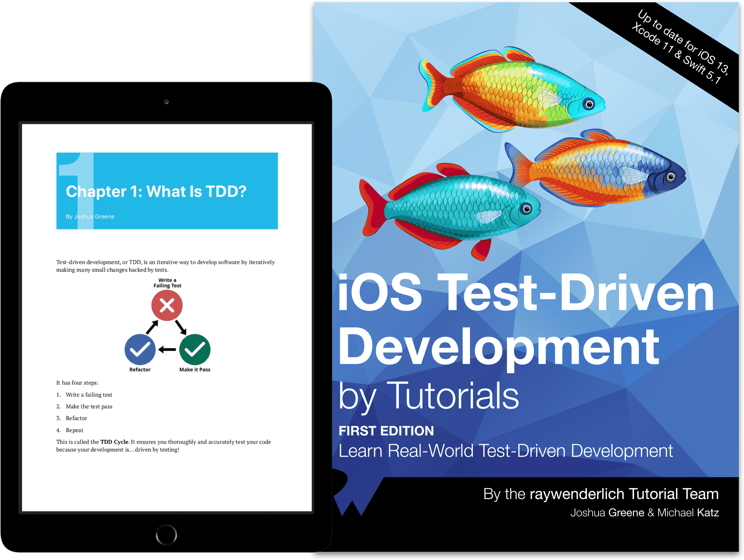Click the iPad front camera dot
The width and height of the screenshot is (744, 560).
(166, 102)
